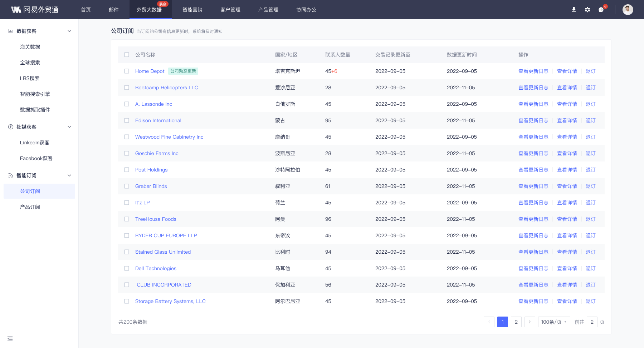View details for Goschie Farms Inc

click(567, 153)
